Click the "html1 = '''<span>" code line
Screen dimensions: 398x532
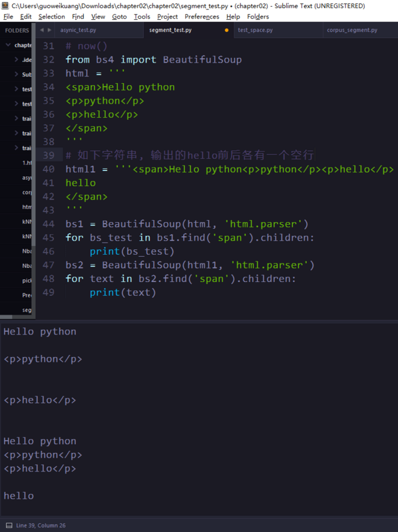[x=230, y=170]
